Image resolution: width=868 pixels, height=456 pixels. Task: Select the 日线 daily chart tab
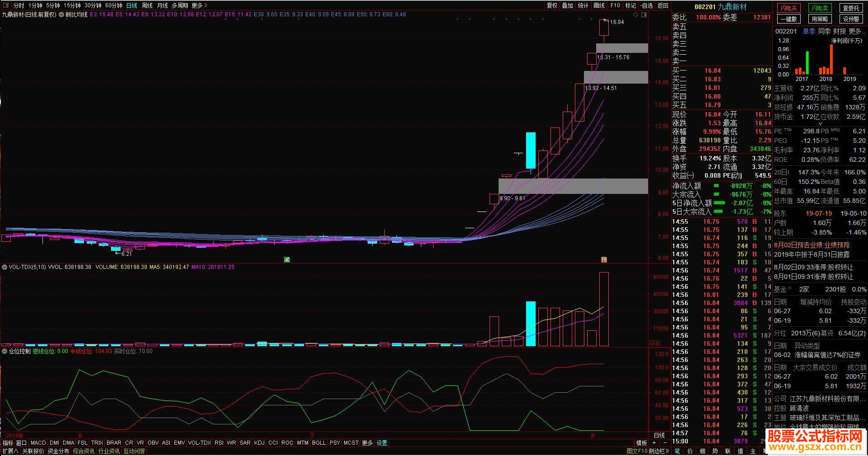coord(131,5)
